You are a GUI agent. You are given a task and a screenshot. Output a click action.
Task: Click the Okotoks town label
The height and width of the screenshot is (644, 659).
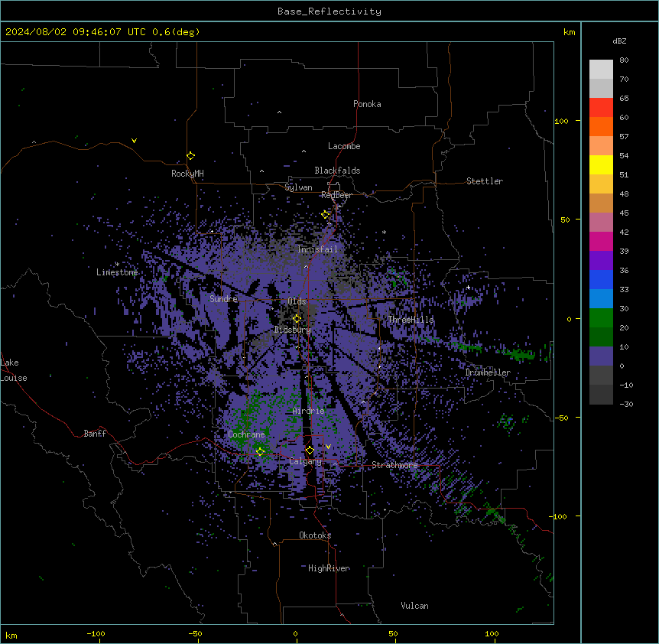315,535
